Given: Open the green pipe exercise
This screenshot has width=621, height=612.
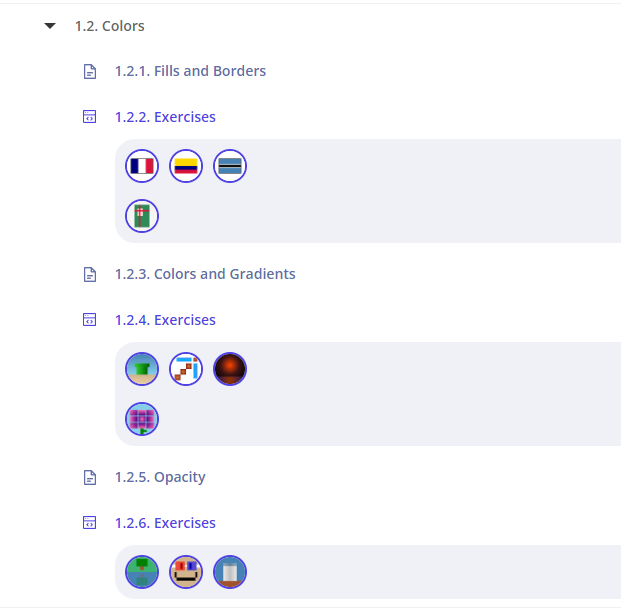Looking at the screenshot, I should point(142,369).
